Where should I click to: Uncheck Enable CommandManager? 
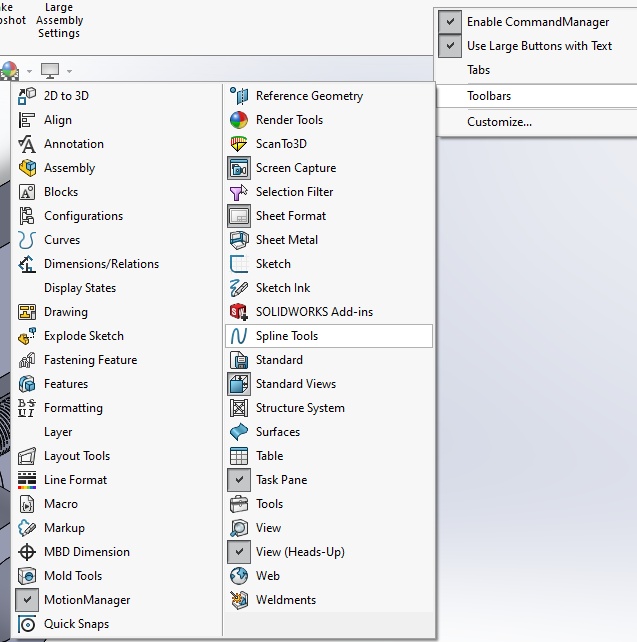pos(450,22)
